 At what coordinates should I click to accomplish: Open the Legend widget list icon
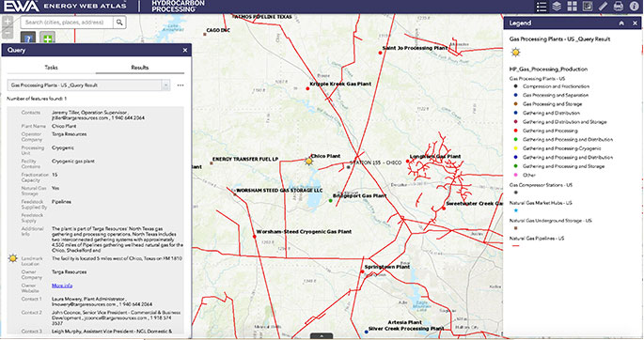tap(542, 7)
